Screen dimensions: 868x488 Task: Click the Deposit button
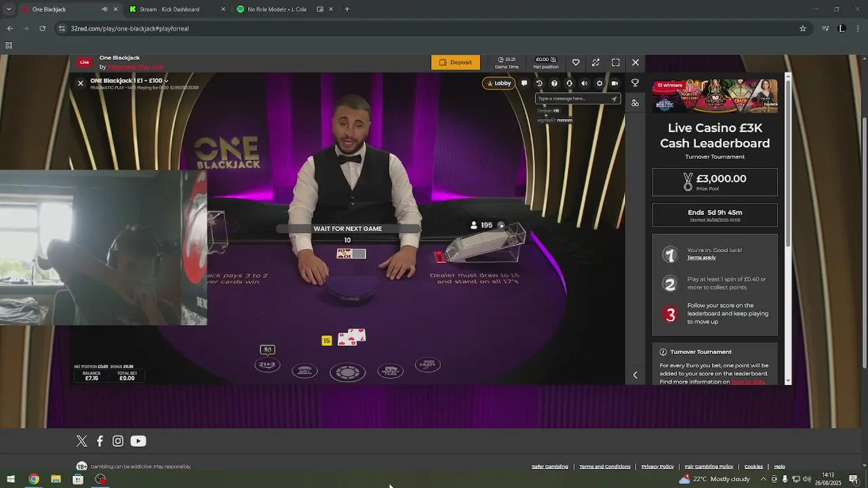pos(456,62)
